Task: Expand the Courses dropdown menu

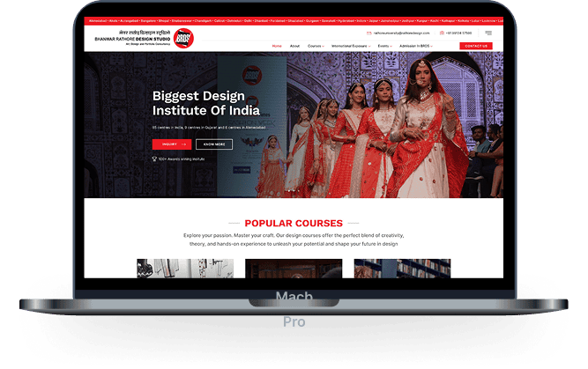Action: coord(316,46)
